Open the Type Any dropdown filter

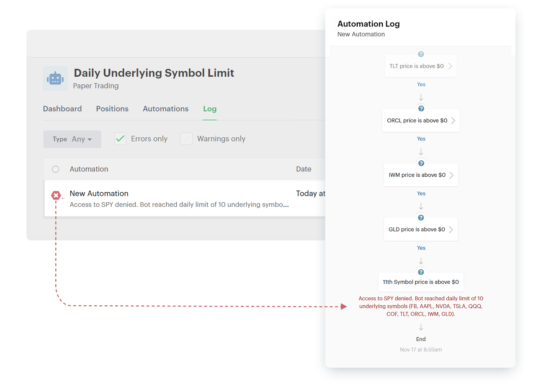point(72,139)
